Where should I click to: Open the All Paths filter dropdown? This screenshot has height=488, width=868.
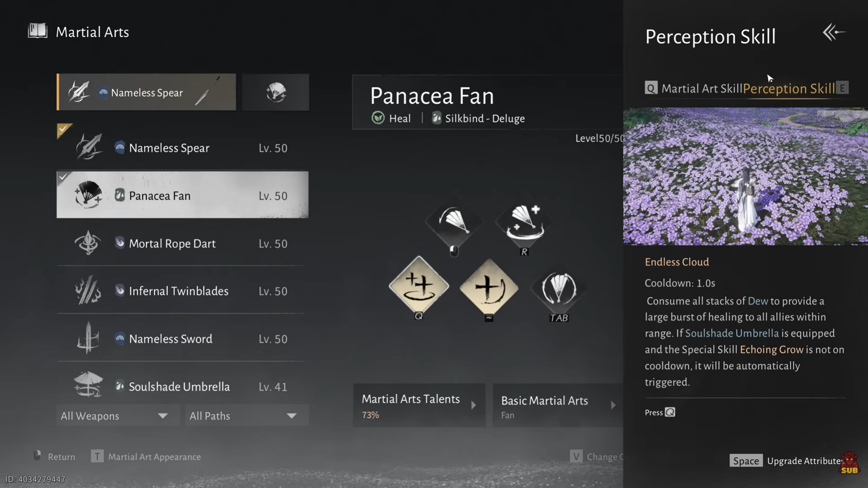tap(243, 416)
